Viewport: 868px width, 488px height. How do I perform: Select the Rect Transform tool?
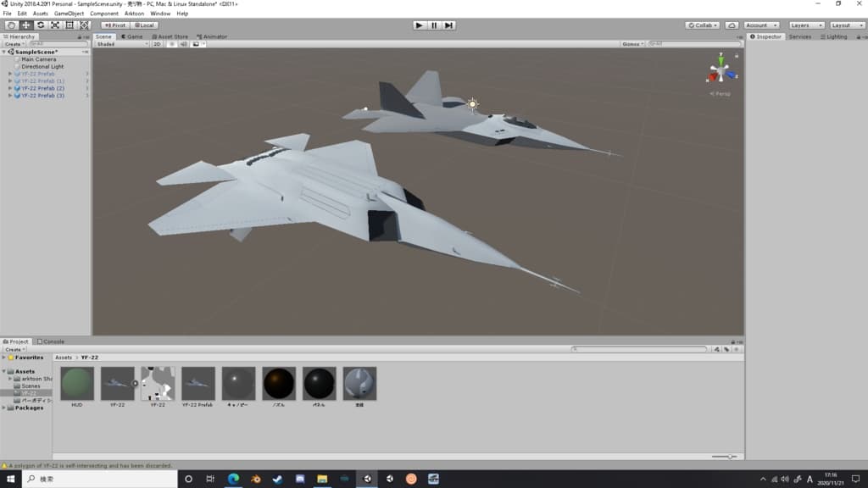[x=70, y=25]
